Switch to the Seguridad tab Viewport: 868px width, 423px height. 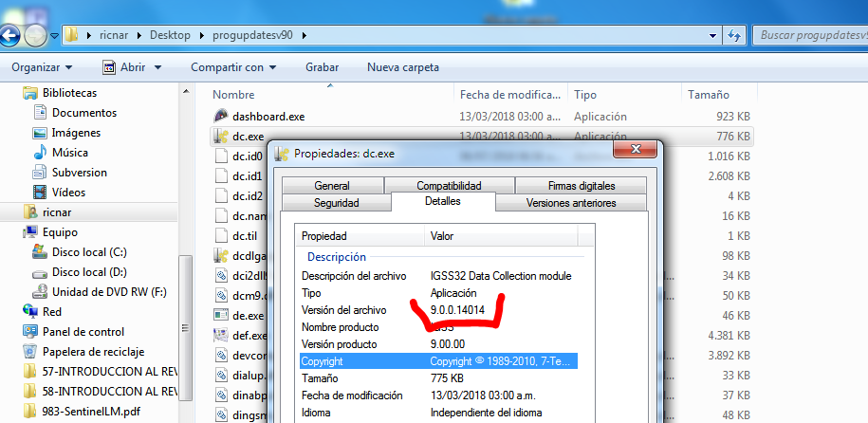click(x=336, y=203)
